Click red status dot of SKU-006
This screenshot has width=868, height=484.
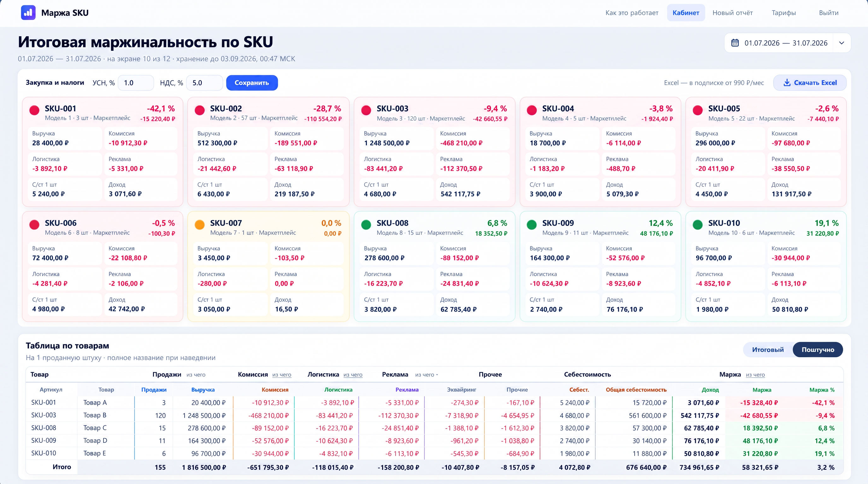click(34, 225)
